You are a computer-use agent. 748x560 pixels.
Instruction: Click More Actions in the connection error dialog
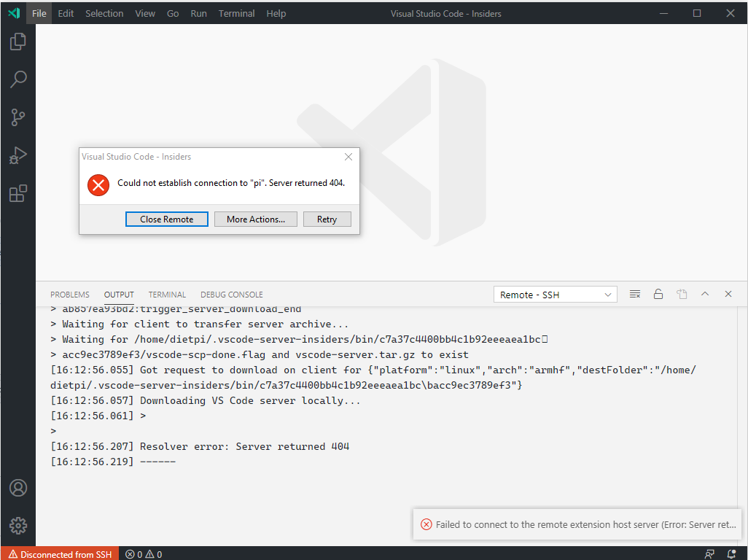pos(255,219)
